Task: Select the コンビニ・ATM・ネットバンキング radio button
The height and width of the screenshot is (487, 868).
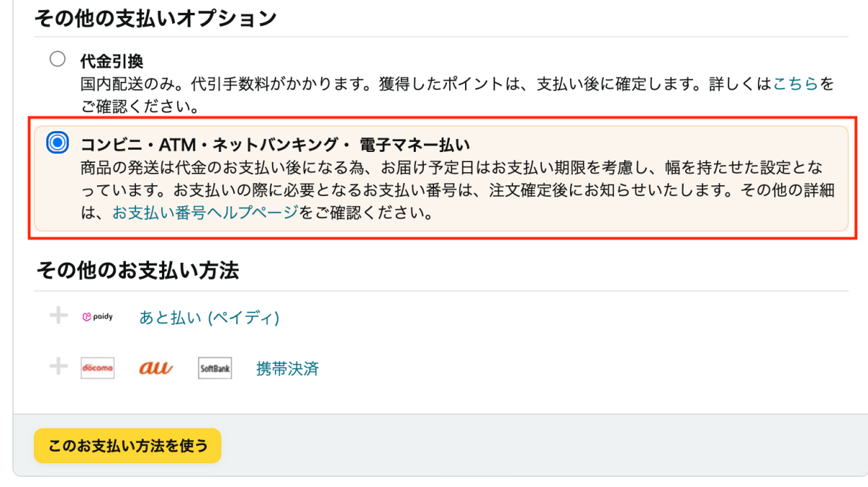Action: (57, 143)
